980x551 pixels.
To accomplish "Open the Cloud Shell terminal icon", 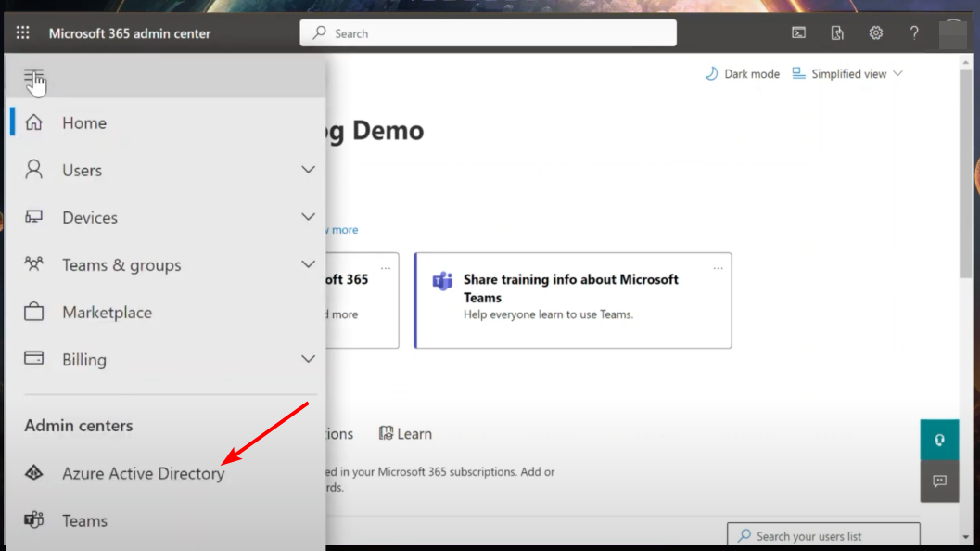I will 798,32.
